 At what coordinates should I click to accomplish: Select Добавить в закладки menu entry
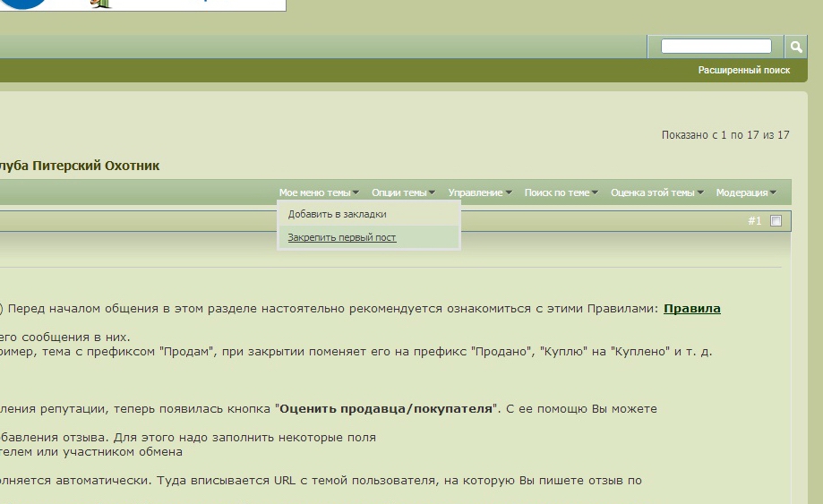(x=338, y=215)
